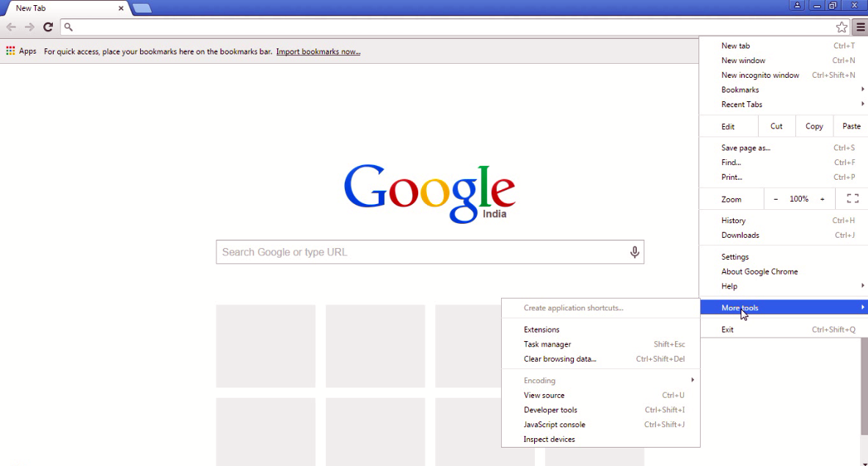The image size is (868, 466).
Task: Click the back navigation arrow
Action: [x=11, y=26]
